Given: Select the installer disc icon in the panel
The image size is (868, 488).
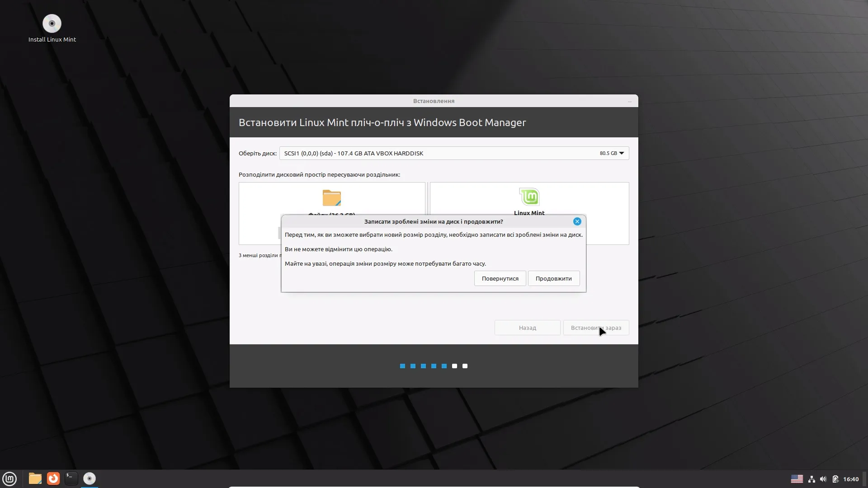Looking at the screenshot, I should click(x=90, y=479).
